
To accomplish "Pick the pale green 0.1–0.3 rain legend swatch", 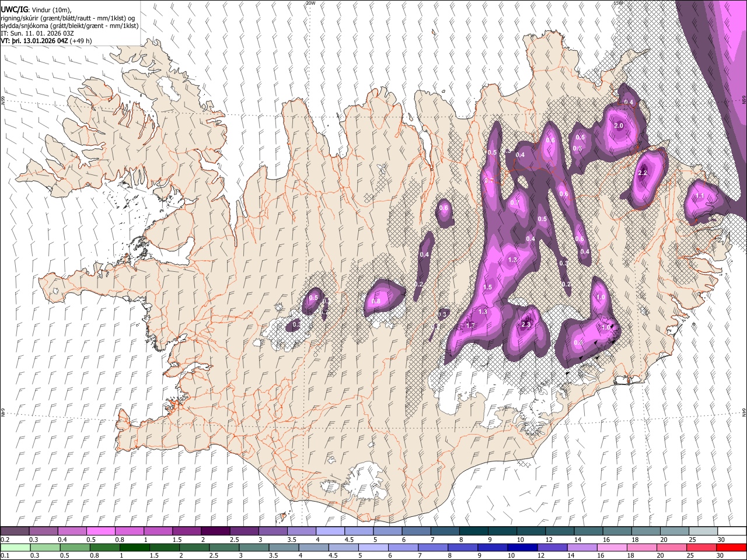I will 15,547.
